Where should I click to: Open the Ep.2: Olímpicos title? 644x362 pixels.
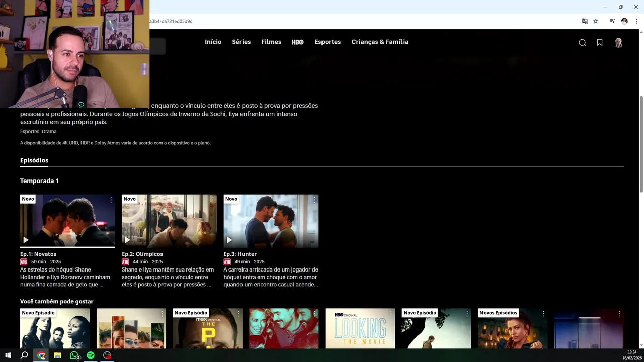pyautogui.click(x=142, y=254)
